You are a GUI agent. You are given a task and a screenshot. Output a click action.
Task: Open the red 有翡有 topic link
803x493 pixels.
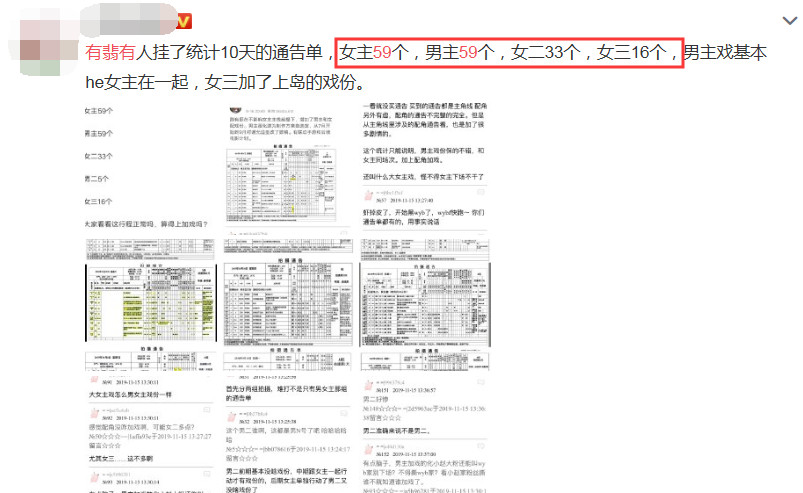coord(110,52)
